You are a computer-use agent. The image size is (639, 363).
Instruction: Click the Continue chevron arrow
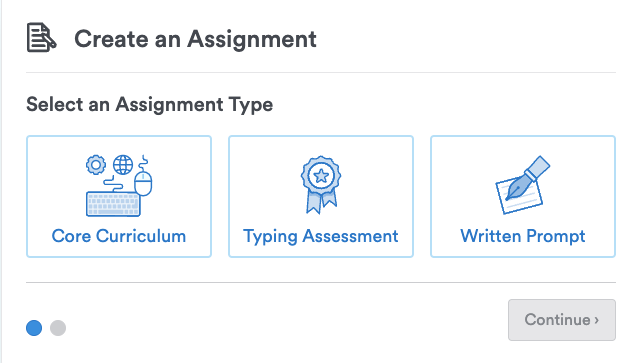tap(597, 320)
